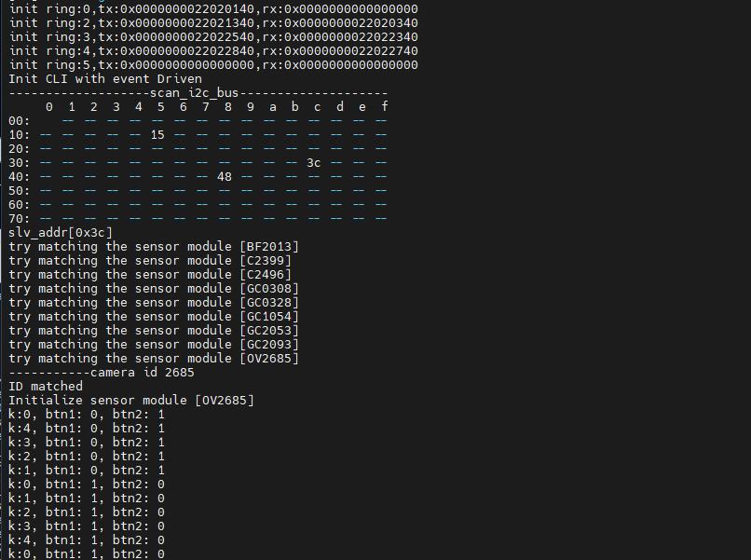Click the init ring:3 line
The image size is (751, 560).
click(x=213, y=37)
